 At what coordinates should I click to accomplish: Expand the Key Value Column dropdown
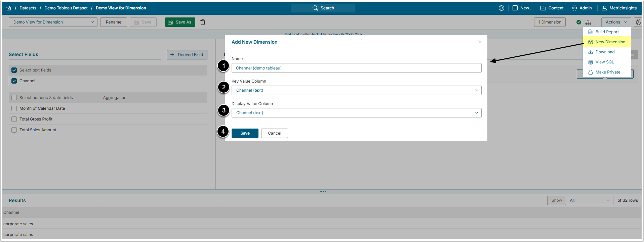[x=356, y=90]
